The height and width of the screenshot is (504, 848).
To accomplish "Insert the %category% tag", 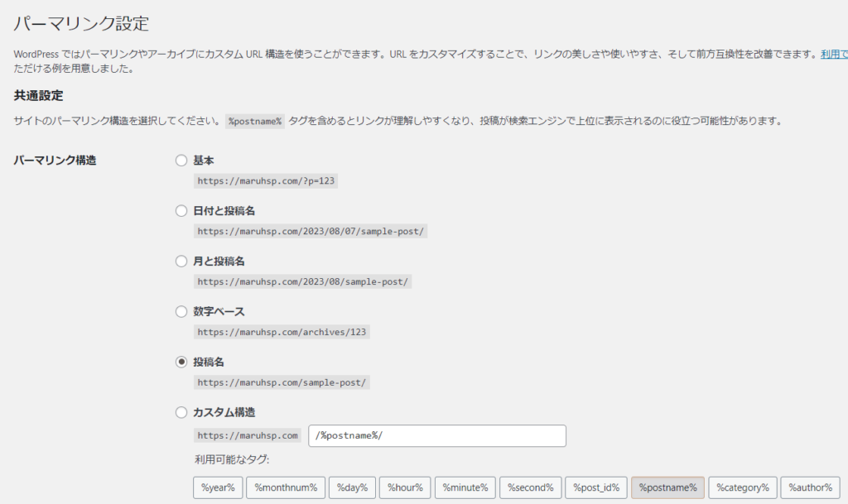I will tap(743, 487).
